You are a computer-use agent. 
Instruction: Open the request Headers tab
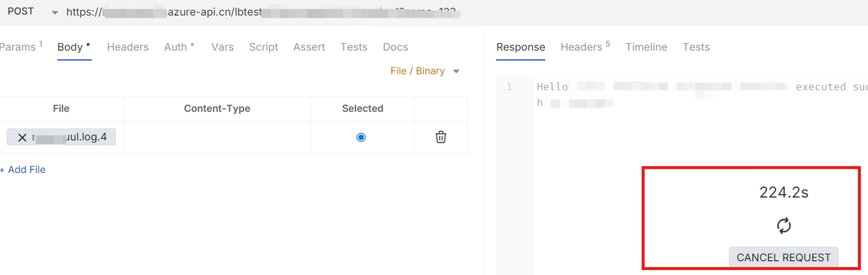(128, 47)
